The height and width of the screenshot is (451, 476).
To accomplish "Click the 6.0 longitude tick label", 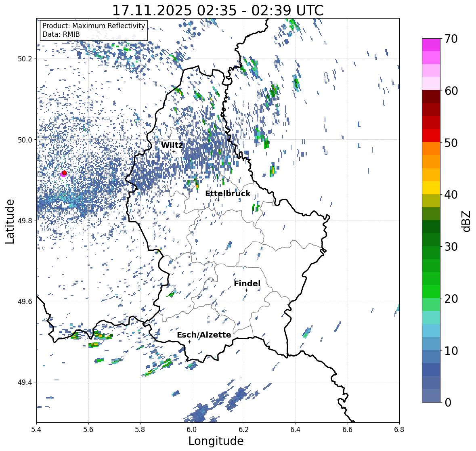I will [192, 429].
